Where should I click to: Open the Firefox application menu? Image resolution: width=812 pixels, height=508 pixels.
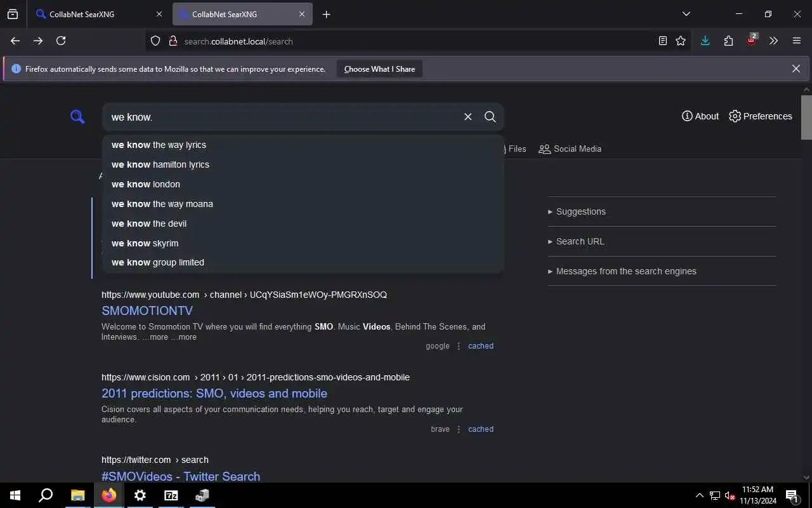coord(797,41)
